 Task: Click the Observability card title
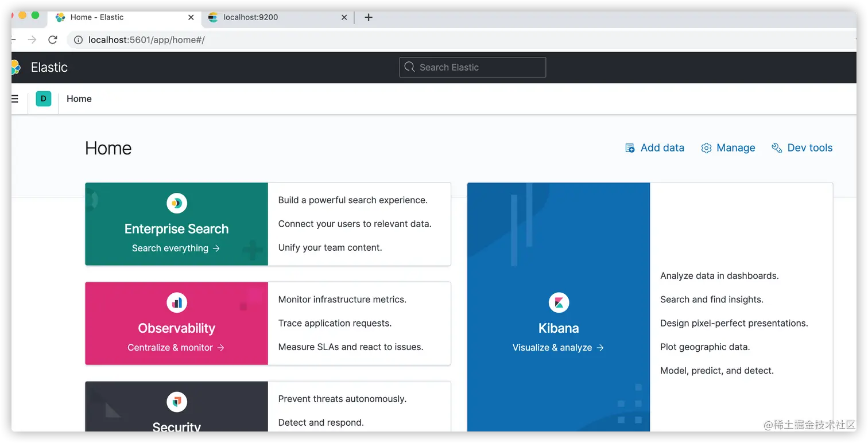pos(176,328)
